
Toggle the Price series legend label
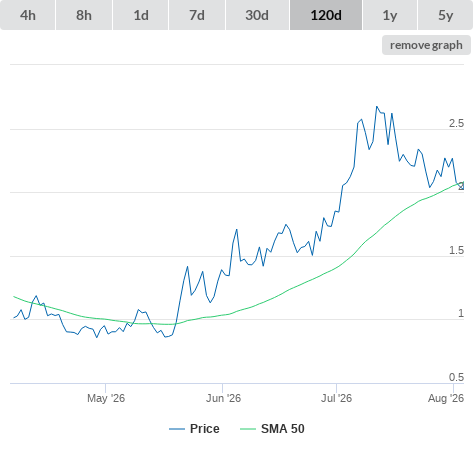tap(205, 429)
